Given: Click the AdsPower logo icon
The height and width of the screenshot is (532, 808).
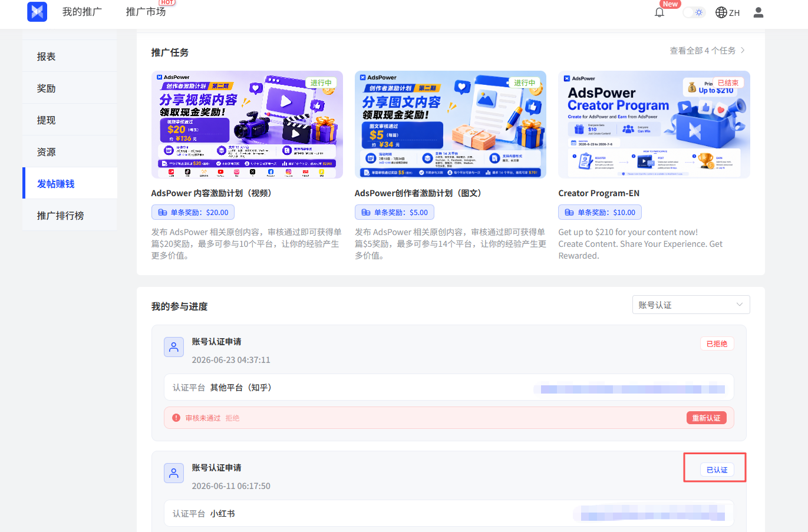Looking at the screenshot, I should (x=37, y=12).
